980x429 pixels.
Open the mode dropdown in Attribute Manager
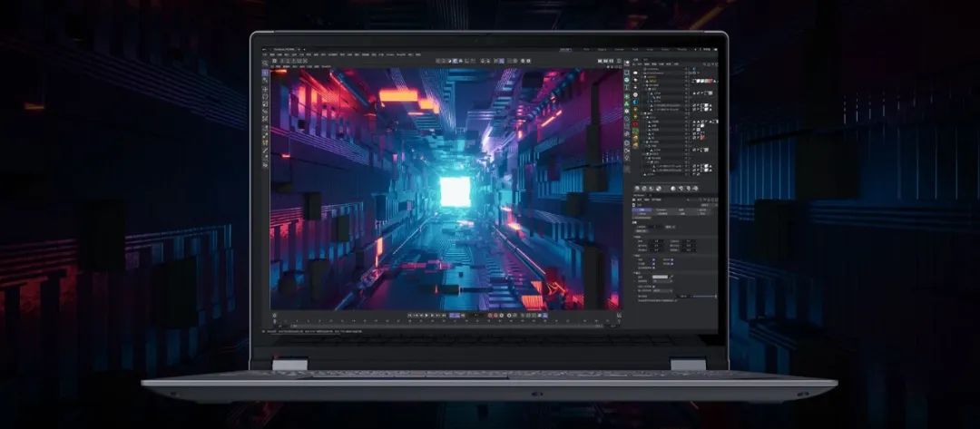tap(637, 200)
